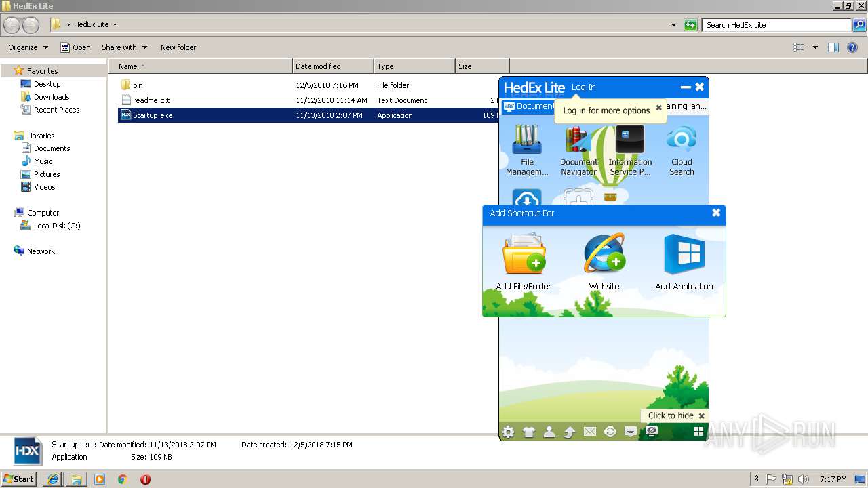Click the address bar refresh button
Screen dimensions: 868x488
(x=690, y=25)
